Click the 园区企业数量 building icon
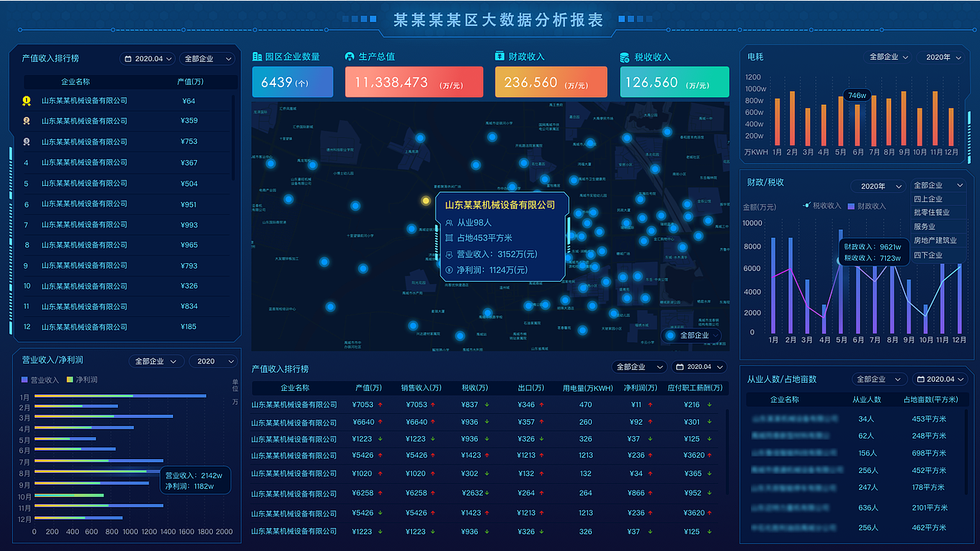The image size is (980, 551). coord(256,57)
